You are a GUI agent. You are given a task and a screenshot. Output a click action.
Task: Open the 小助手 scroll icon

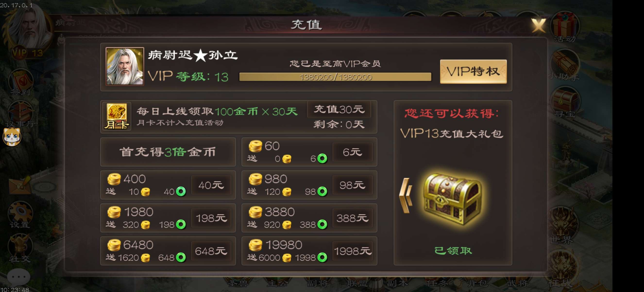pyautogui.click(x=565, y=64)
